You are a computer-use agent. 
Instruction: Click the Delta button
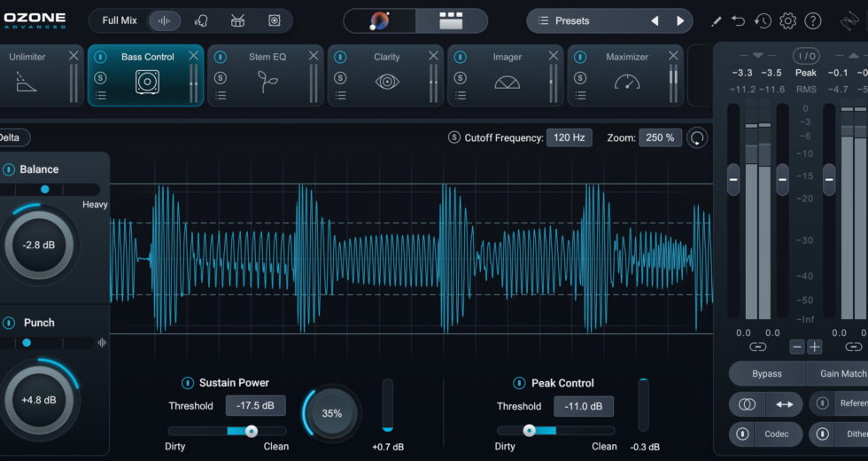(x=13, y=137)
